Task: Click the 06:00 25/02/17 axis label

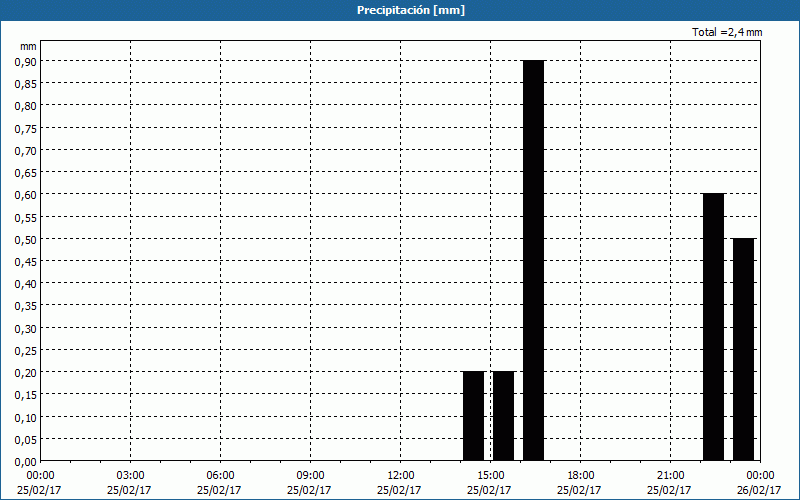Action: (x=219, y=483)
